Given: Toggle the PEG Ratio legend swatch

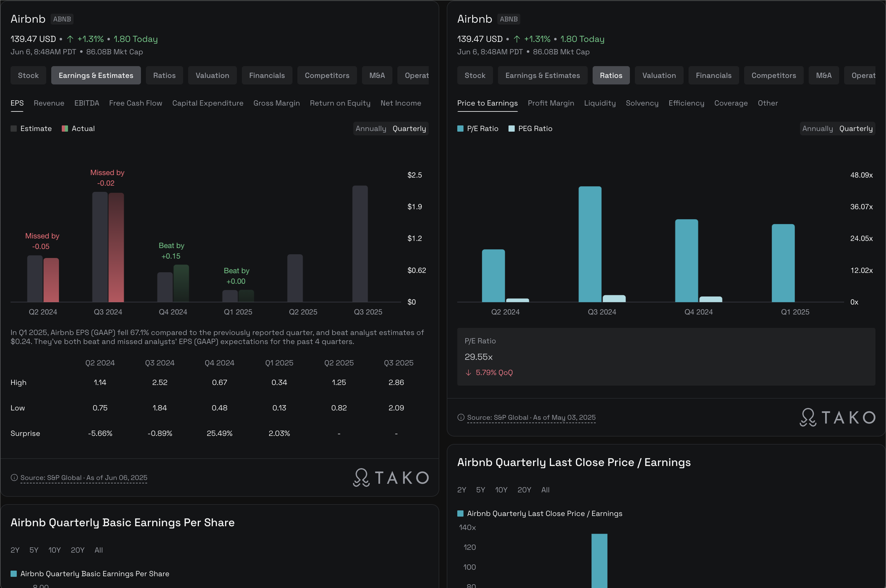Looking at the screenshot, I should [511, 129].
